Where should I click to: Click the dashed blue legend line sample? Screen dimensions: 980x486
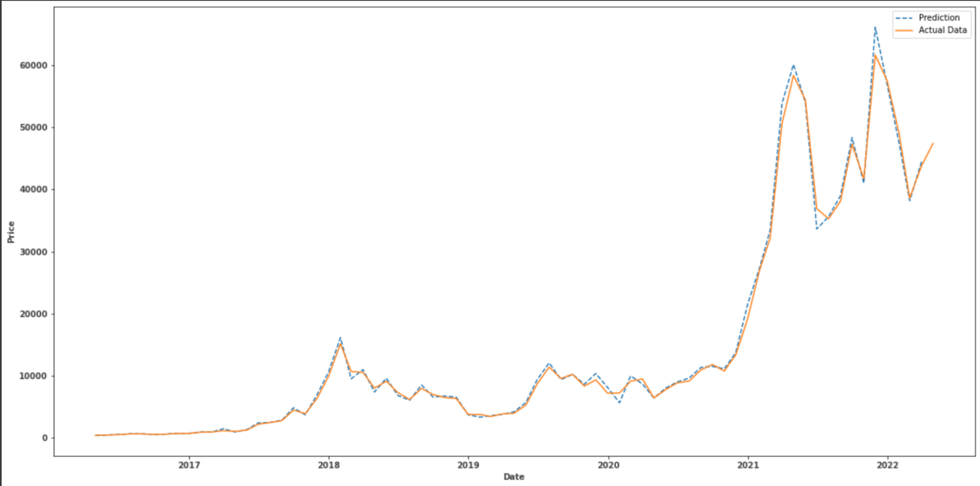pyautogui.click(x=904, y=18)
